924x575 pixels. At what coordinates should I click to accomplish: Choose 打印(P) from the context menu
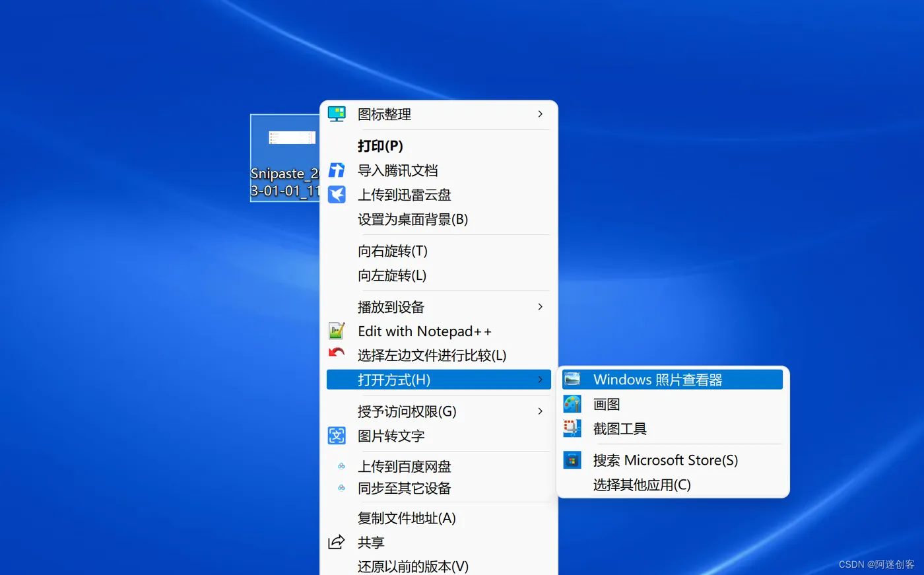(x=439, y=146)
